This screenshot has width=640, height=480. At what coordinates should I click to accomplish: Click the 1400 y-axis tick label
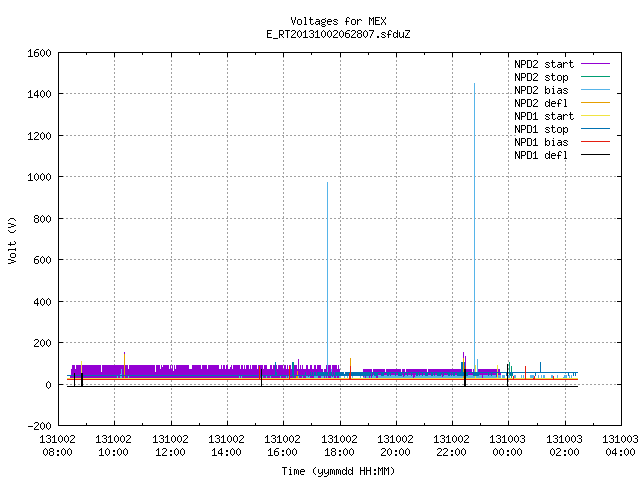point(39,94)
